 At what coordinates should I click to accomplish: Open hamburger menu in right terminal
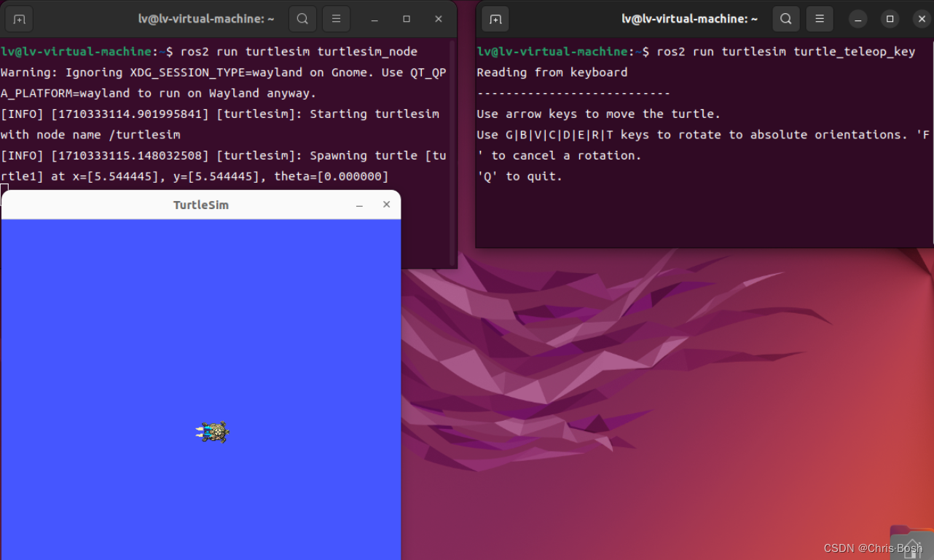point(820,19)
